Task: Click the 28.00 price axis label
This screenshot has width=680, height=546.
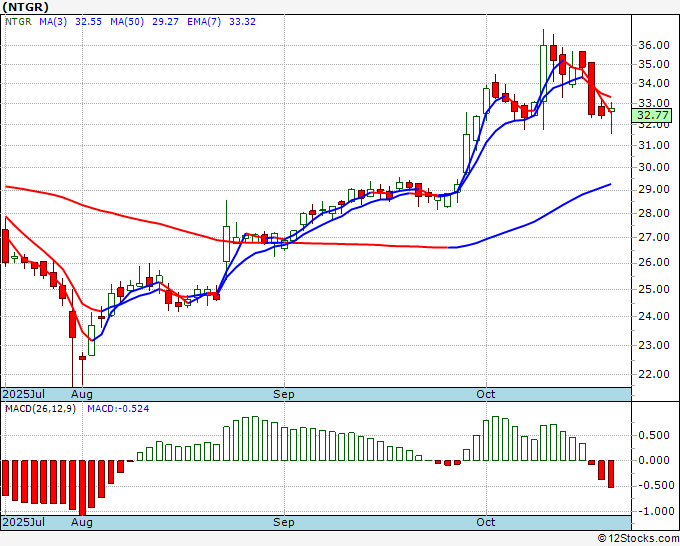Action: (x=654, y=213)
